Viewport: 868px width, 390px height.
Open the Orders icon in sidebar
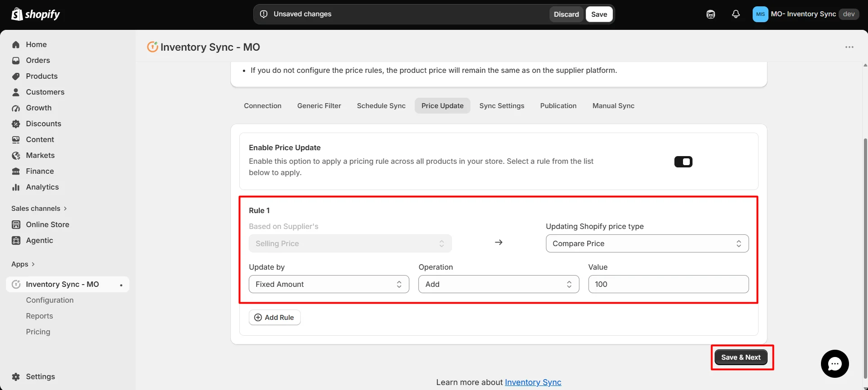coord(16,60)
